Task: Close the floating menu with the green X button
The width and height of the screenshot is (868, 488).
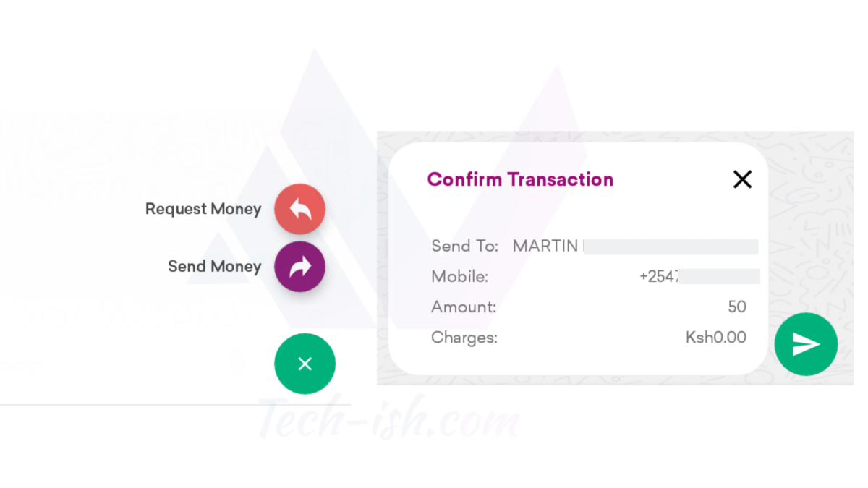Action: click(305, 364)
